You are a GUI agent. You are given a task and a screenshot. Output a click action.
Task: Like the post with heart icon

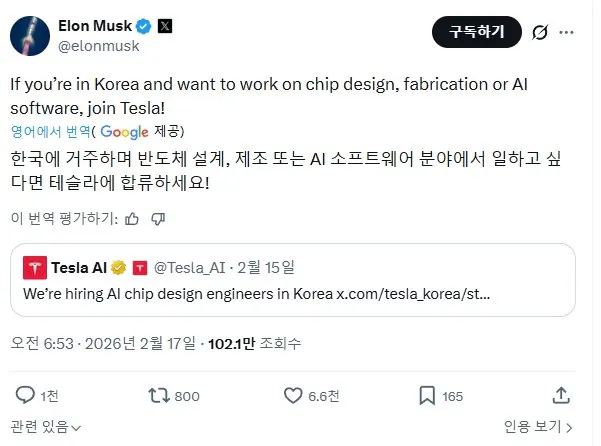click(294, 396)
